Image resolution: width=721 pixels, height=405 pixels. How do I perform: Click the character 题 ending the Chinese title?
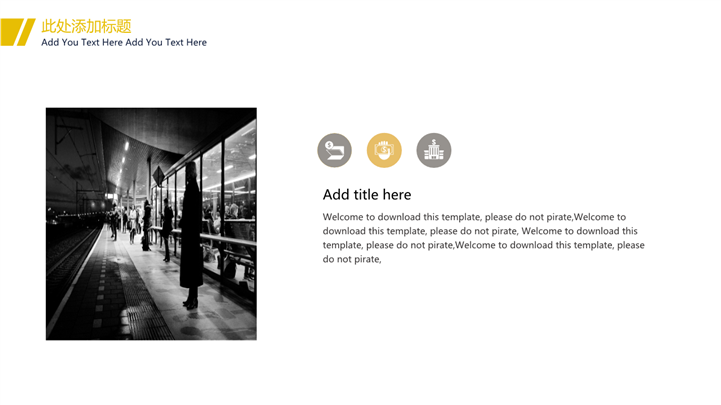tap(124, 26)
